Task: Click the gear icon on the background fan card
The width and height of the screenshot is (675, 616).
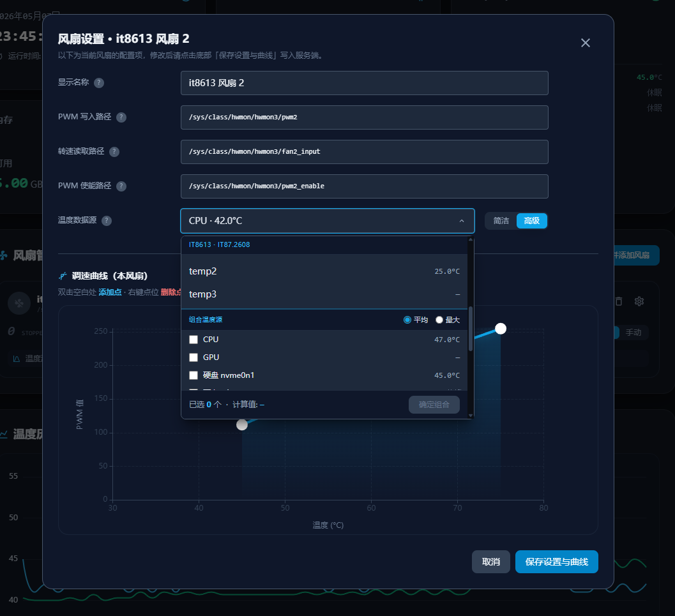Action: click(x=639, y=301)
